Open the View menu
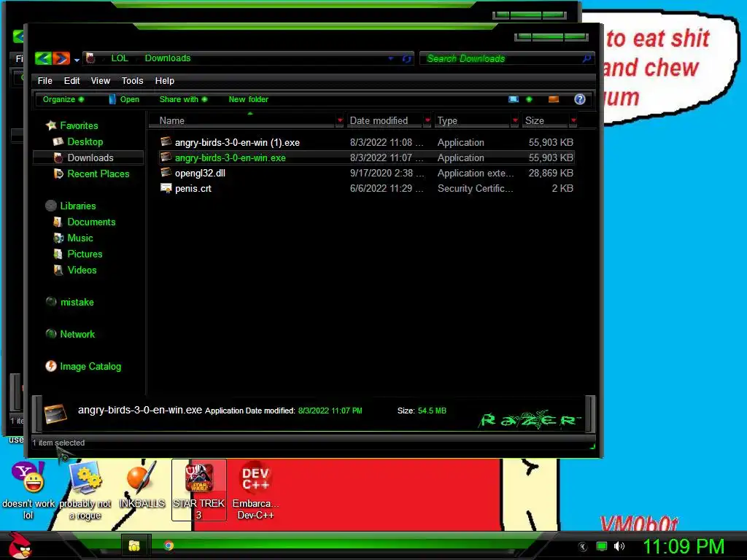747x560 pixels. coord(101,80)
